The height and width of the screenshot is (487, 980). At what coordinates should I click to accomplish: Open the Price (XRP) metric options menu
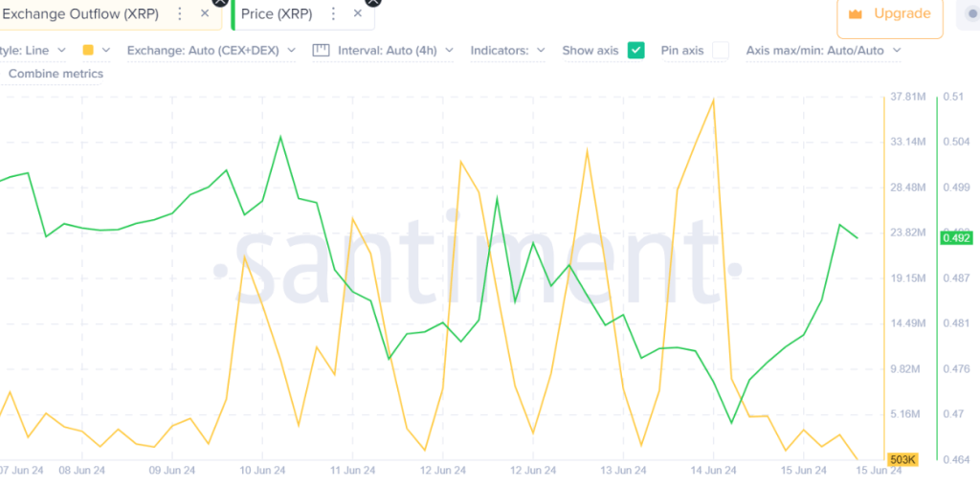[x=334, y=13]
